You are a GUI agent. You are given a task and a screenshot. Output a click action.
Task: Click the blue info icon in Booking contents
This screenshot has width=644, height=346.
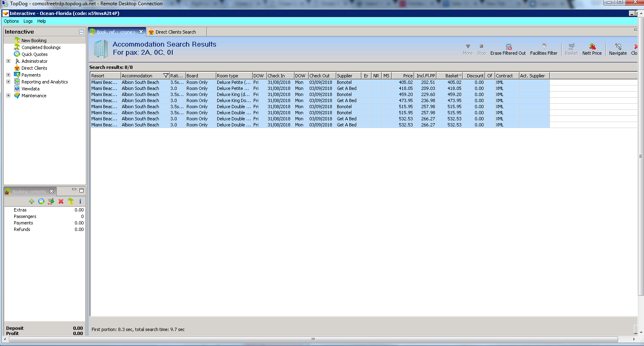click(80, 201)
